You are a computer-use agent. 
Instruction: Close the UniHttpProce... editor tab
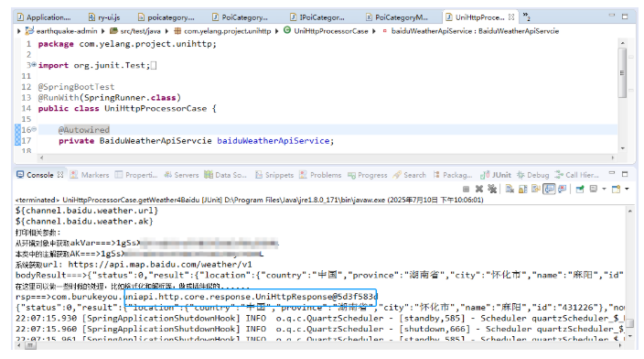click(x=511, y=16)
